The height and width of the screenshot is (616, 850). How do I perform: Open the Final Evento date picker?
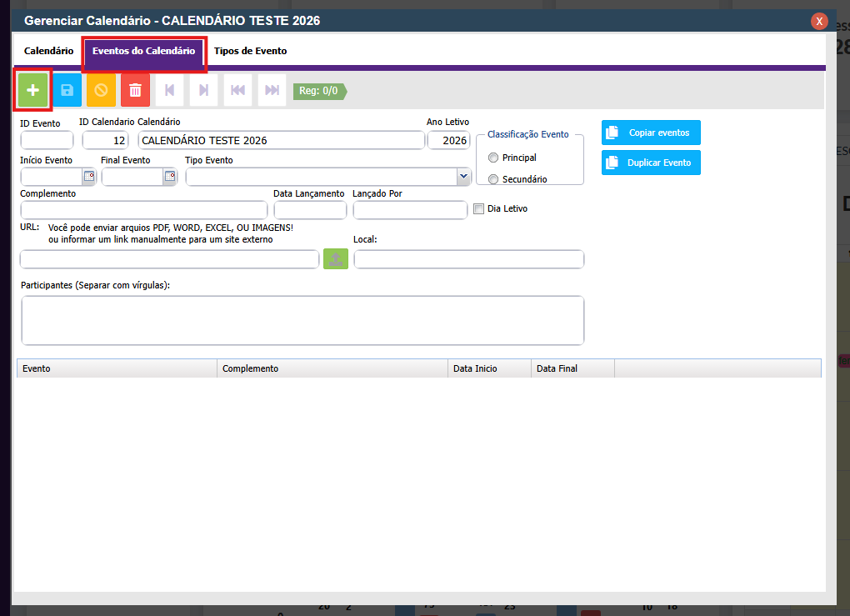tap(170, 177)
